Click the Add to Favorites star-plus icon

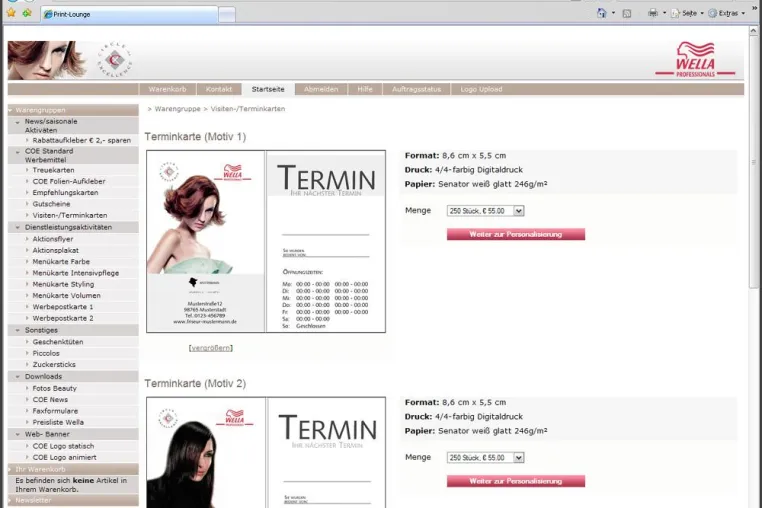pos(27,13)
